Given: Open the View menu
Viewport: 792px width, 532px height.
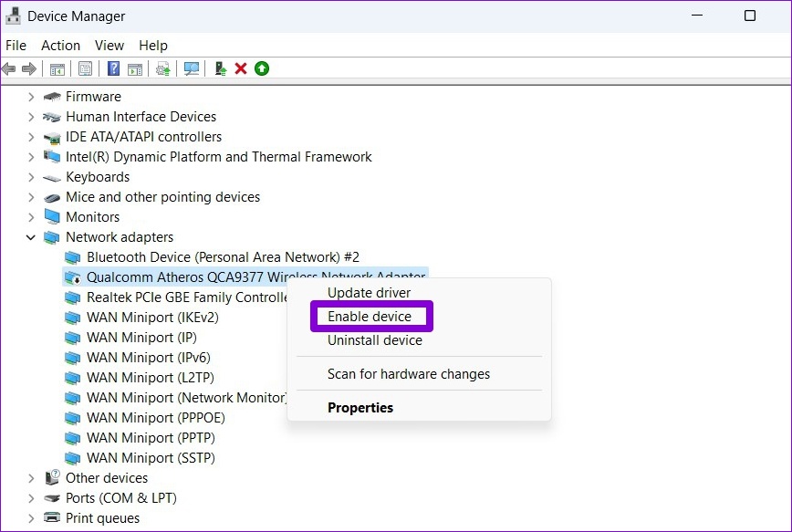Looking at the screenshot, I should point(109,46).
